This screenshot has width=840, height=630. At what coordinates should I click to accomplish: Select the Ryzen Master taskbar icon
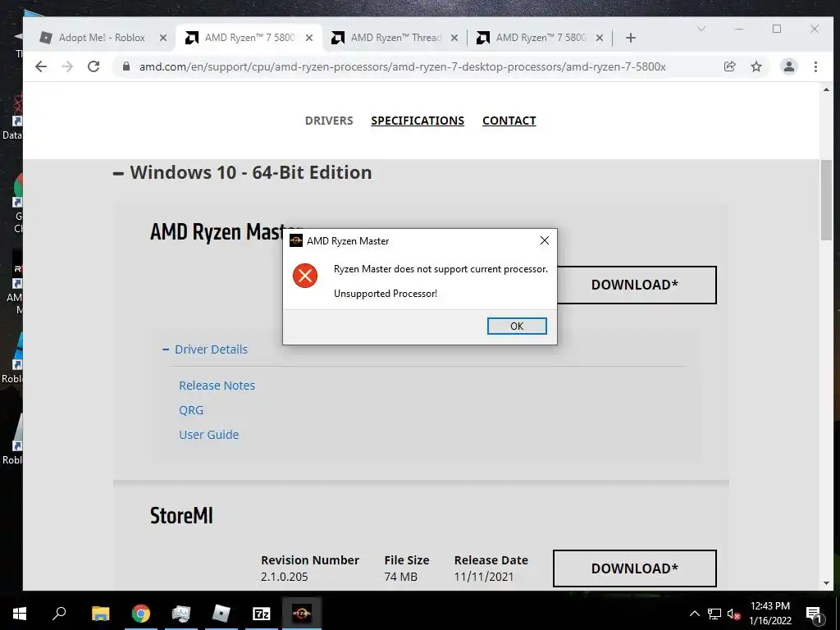coord(301,614)
